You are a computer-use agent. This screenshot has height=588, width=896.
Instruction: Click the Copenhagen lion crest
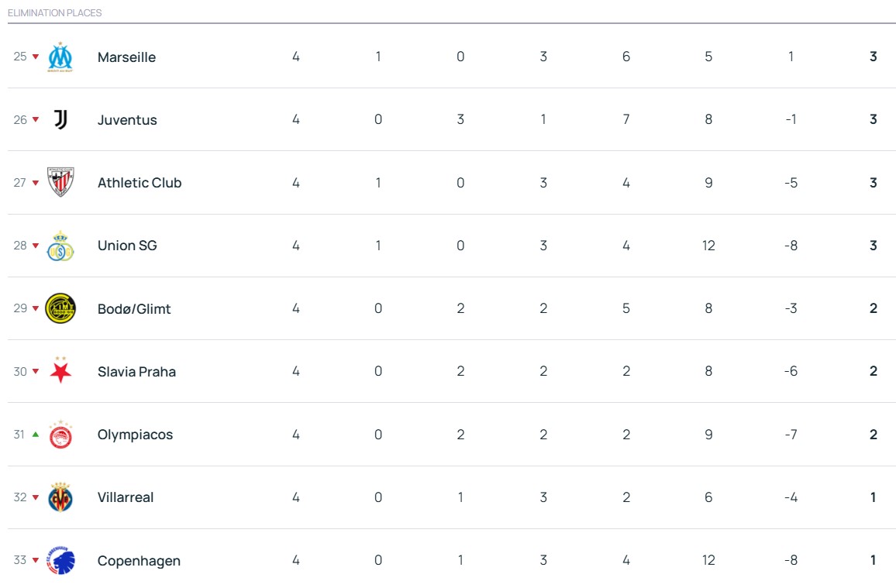tap(60, 560)
